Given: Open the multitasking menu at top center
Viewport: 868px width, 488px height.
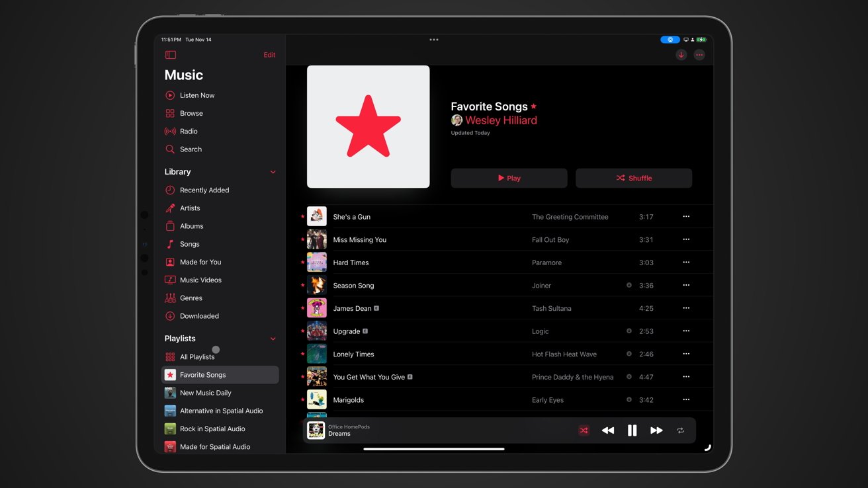Looking at the screenshot, I should (x=434, y=40).
